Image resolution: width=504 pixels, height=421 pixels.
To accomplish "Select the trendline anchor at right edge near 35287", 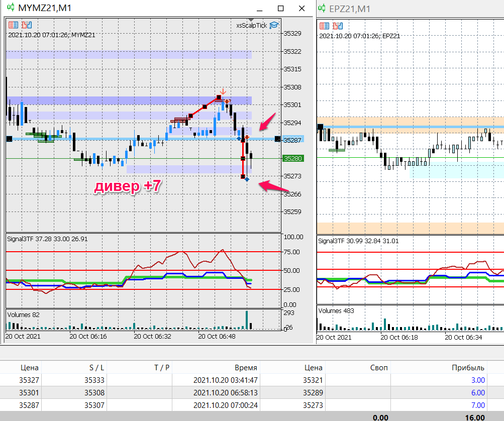I will pos(277,139).
